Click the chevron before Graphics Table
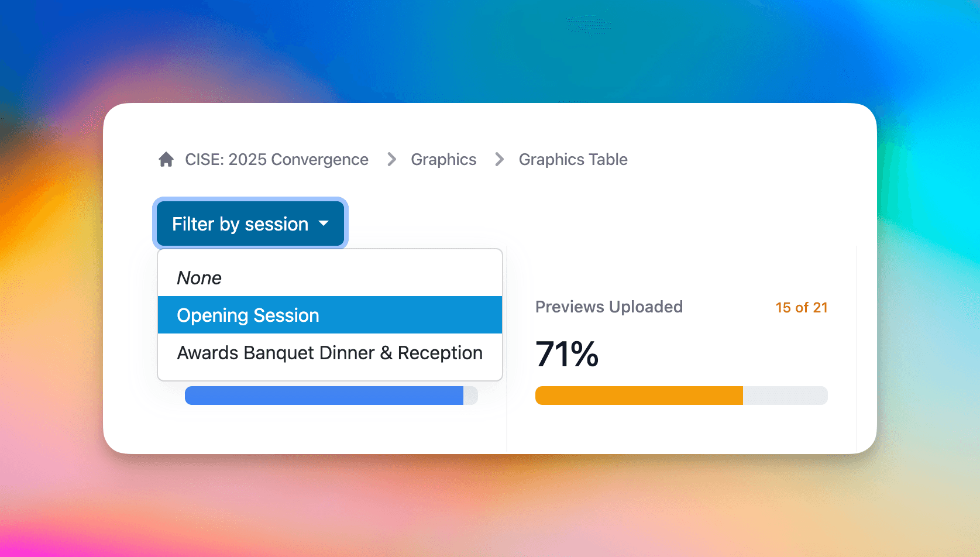980x557 pixels. coord(499,159)
